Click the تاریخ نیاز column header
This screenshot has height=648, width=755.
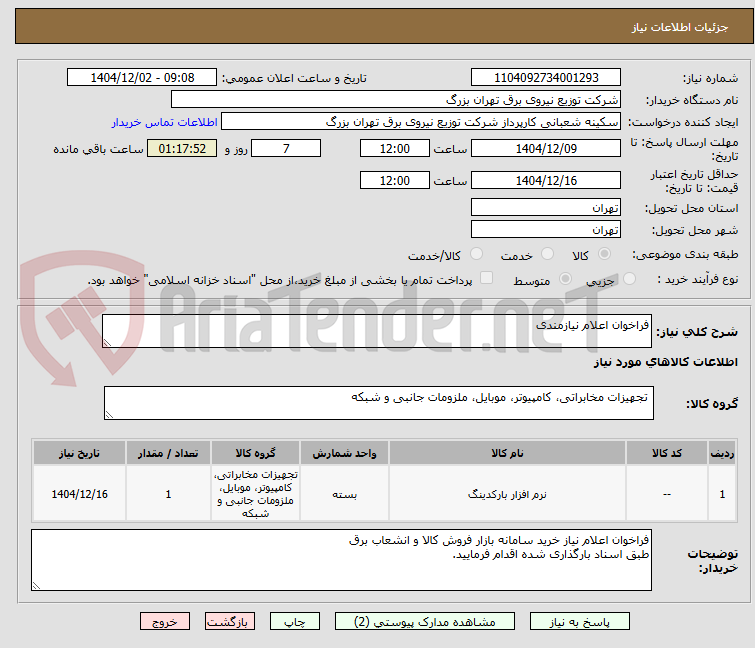click(79, 453)
